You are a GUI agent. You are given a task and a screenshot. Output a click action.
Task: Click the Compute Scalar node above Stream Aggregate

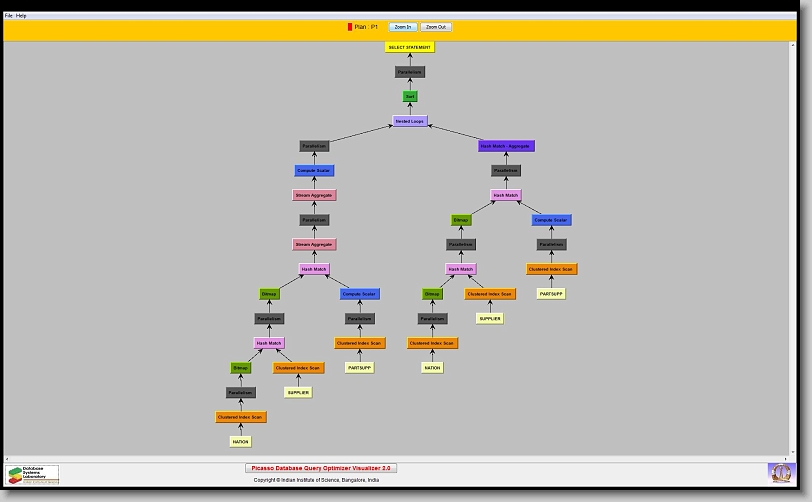(314, 171)
